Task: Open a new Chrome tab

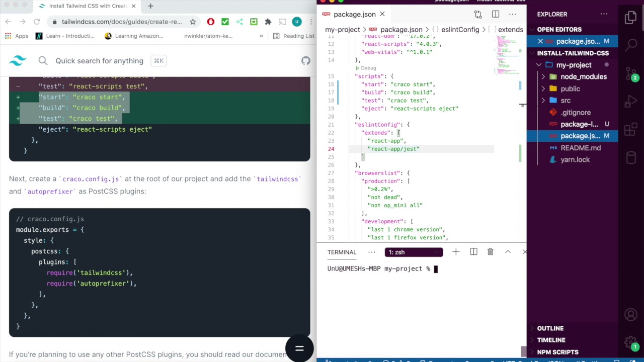Action: [x=150, y=6]
